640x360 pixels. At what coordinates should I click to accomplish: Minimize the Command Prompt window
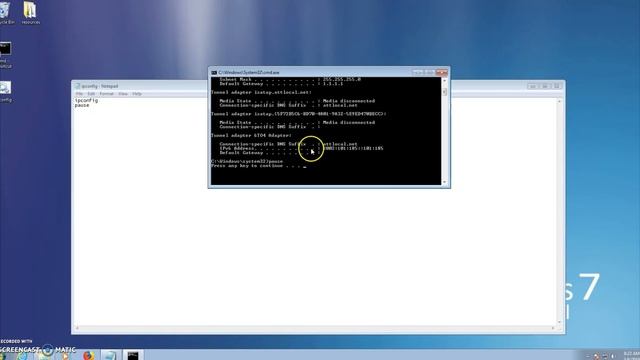tap(418, 73)
